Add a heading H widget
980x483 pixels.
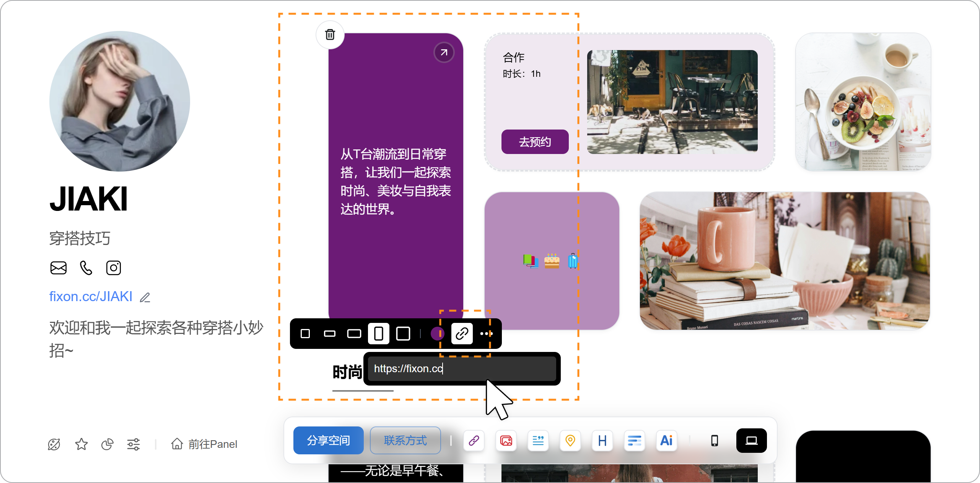(602, 441)
